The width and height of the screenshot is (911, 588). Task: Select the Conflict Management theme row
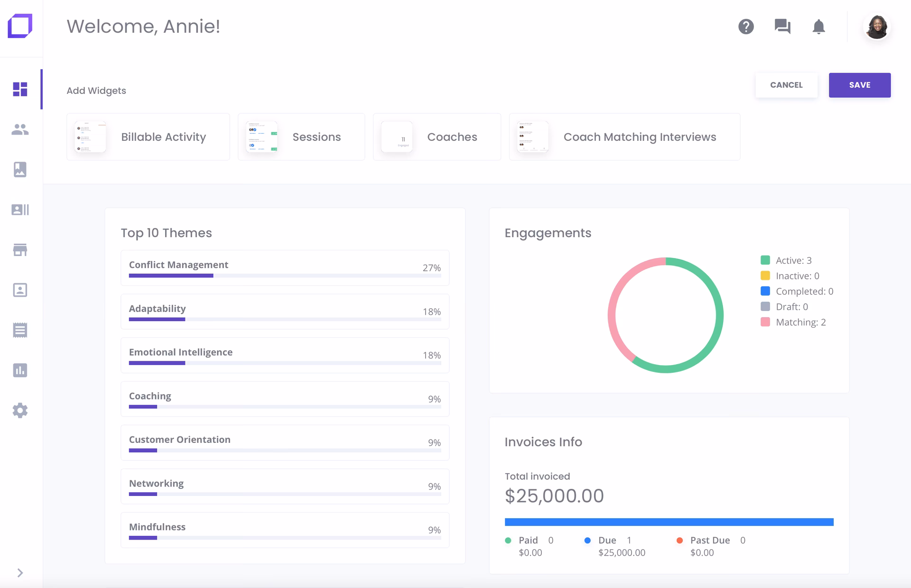pyautogui.click(x=285, y=267)
